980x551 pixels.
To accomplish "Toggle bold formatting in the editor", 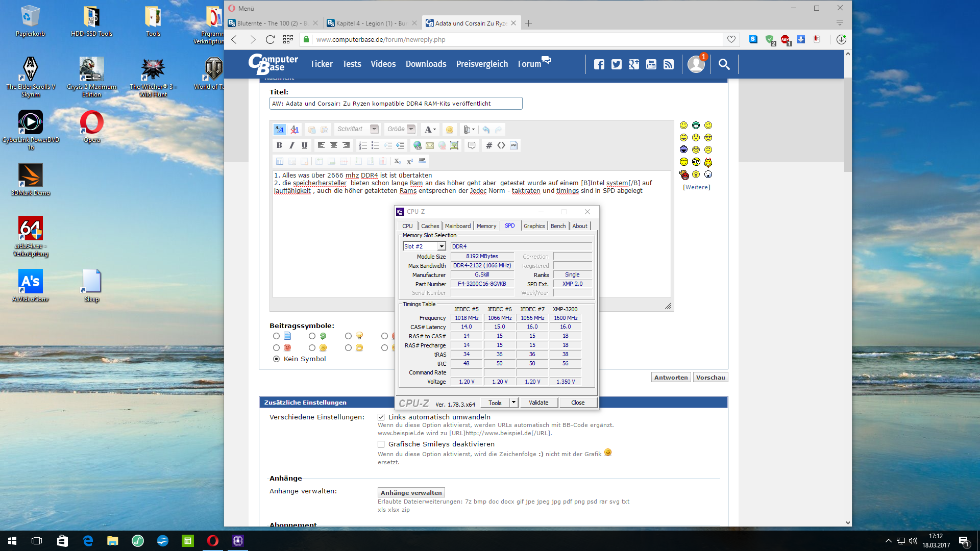I will tap(279, 145).
